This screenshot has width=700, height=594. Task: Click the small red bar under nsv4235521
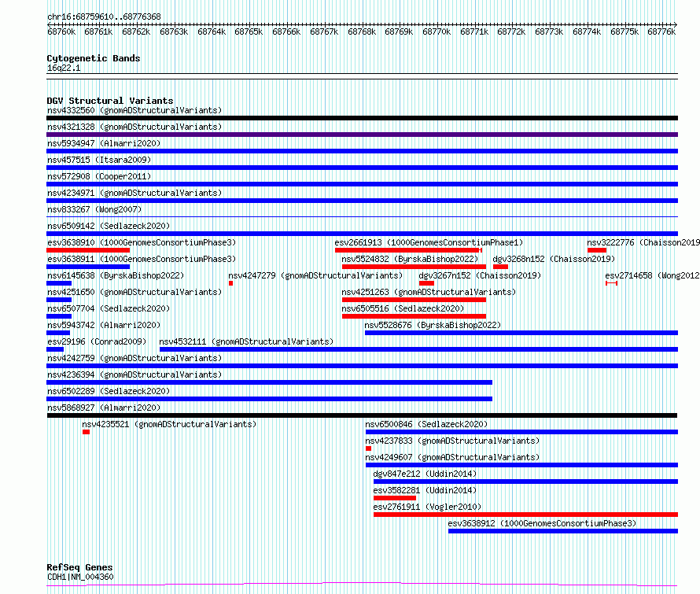pyautogui.click(x=87, y=433)
